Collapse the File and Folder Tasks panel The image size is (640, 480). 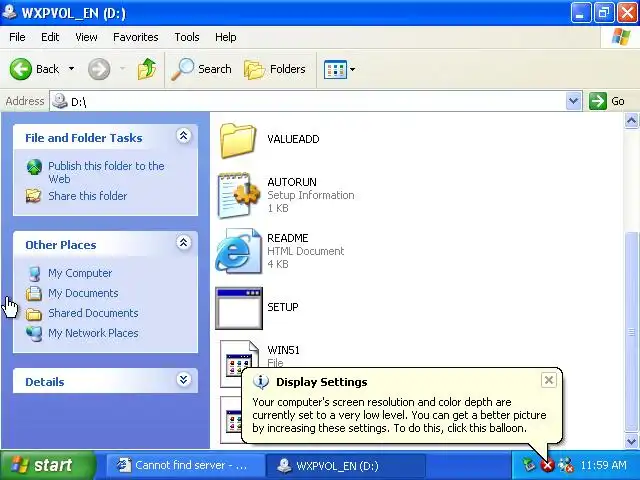(184, 136)
